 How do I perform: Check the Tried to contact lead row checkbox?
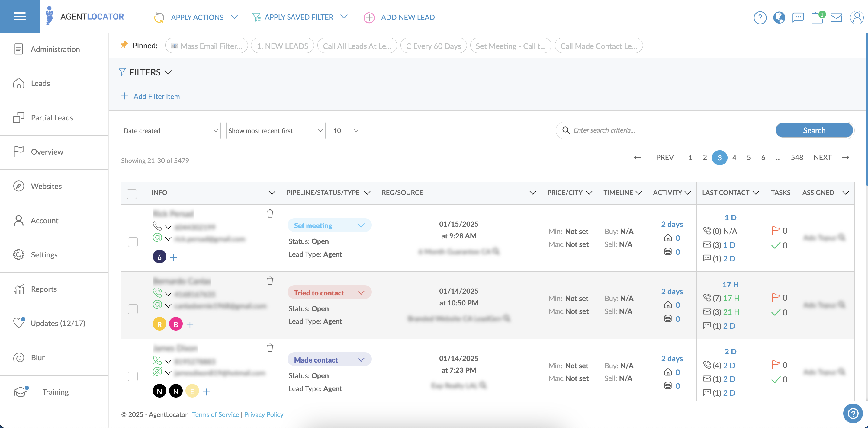pyautogui.click(x=133, y=309)
